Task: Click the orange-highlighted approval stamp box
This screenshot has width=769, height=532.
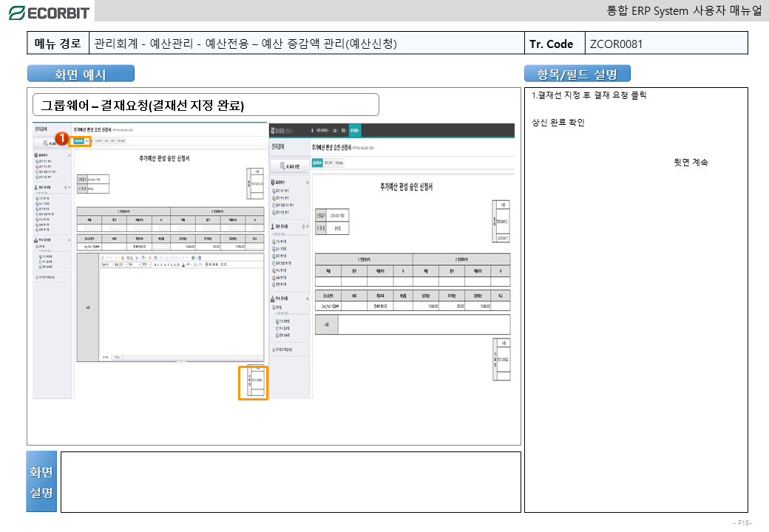Action: tap(253, 382)
